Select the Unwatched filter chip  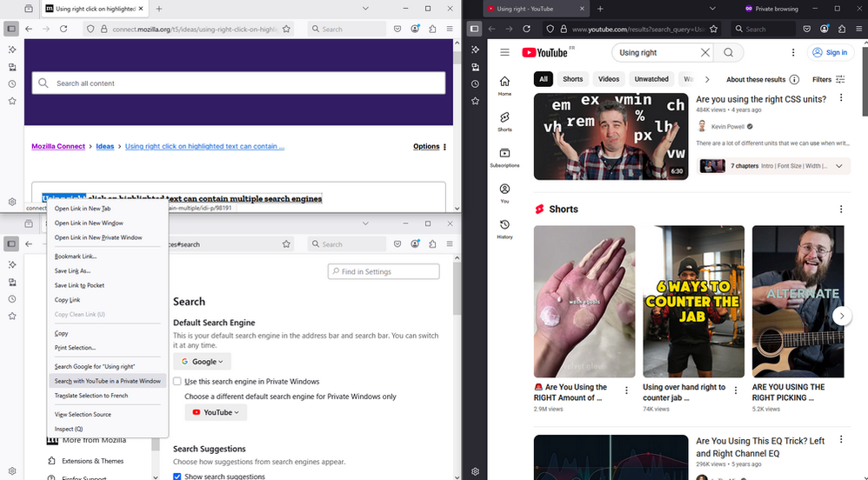click(651, 79)
